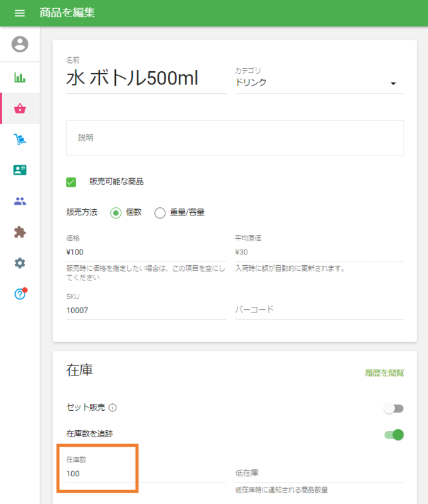
Task: Open the カテゴリ dropdown showing ドリンク
Action: click(x=394, y=83)
